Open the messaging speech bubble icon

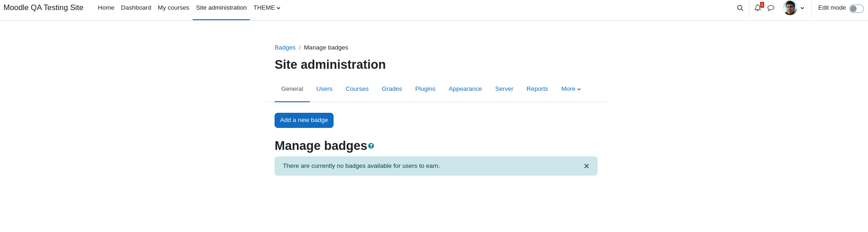tap(771, 8)
